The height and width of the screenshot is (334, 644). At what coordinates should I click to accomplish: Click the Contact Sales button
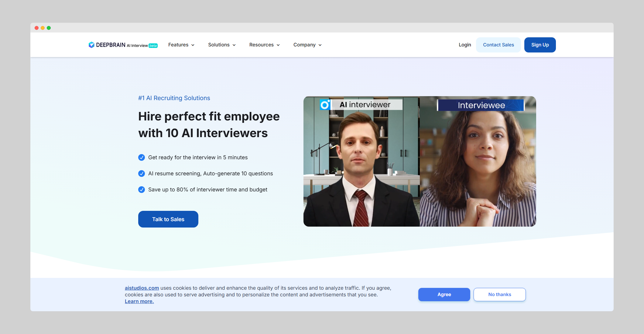pyautogui.click(x=498, y=45)
